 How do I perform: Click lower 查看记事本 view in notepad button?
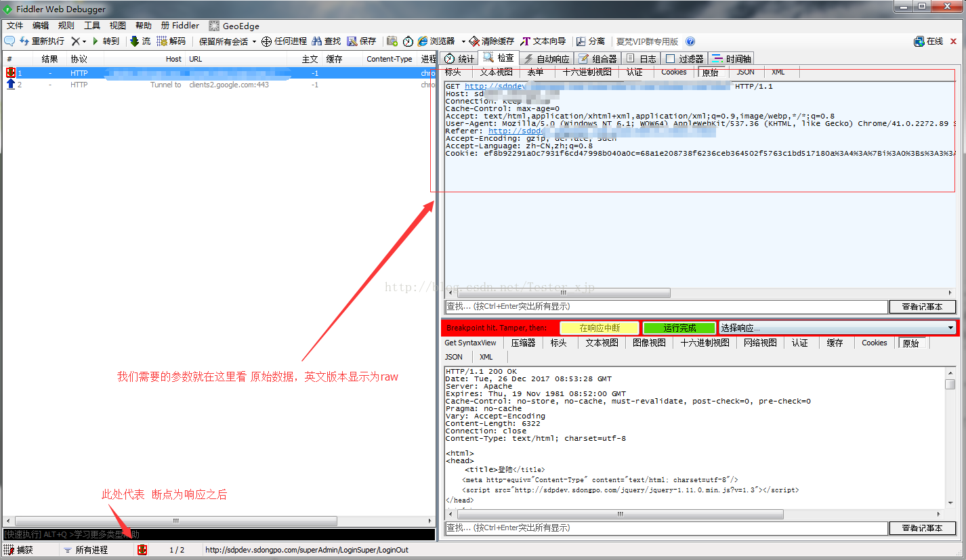click(923, 528)
